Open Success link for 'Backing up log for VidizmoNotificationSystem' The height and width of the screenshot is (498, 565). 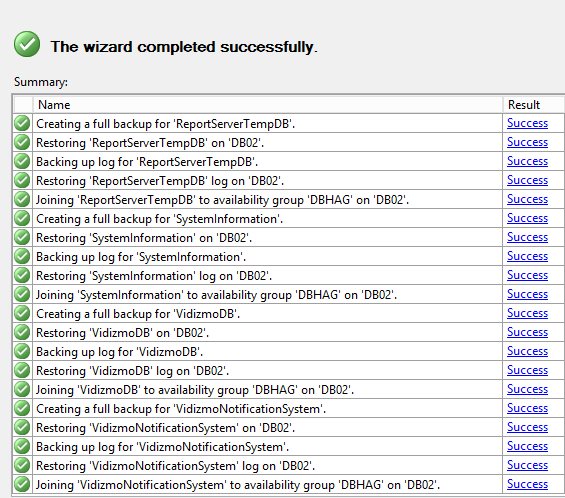pyautogui.click(x=527, y=446)
